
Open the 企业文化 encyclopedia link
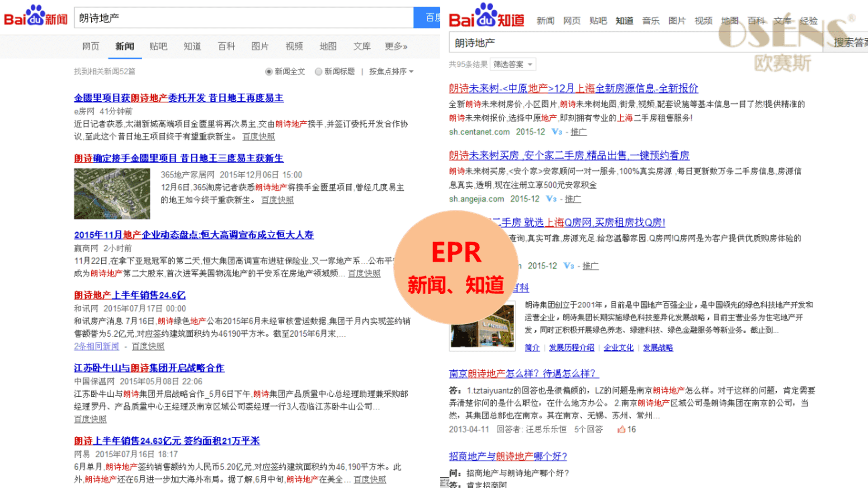click(x=618, y=347)
